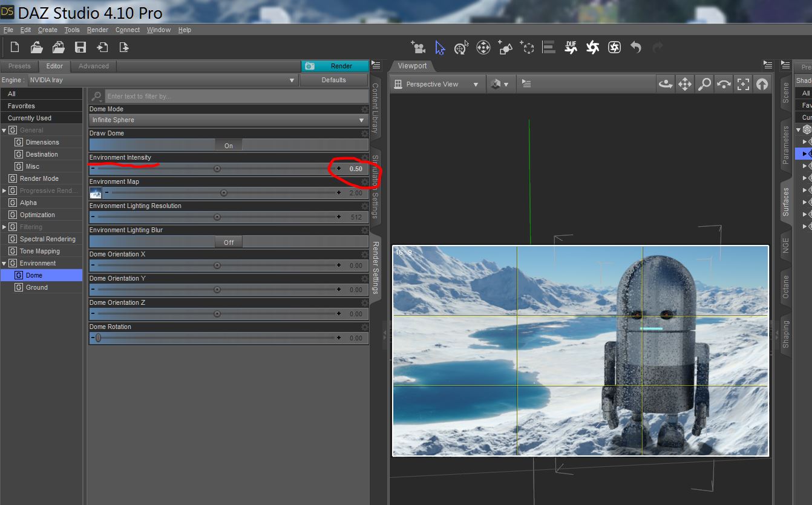812x505 pixels.
Task: Open the Connect menu
Action: [x=128, y=30]
